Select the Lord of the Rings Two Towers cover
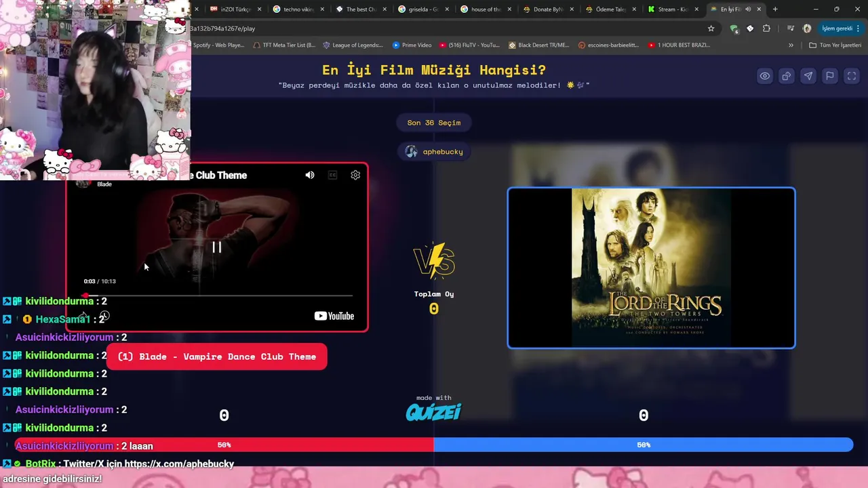 [651, 268]
